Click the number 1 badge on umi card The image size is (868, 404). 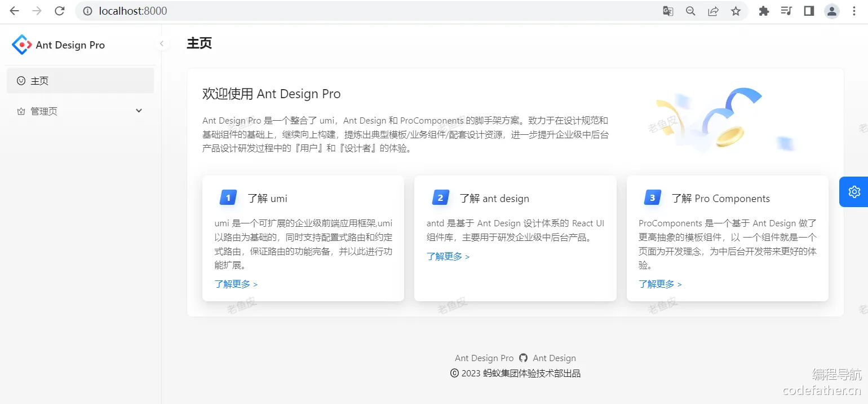[228, 197]
